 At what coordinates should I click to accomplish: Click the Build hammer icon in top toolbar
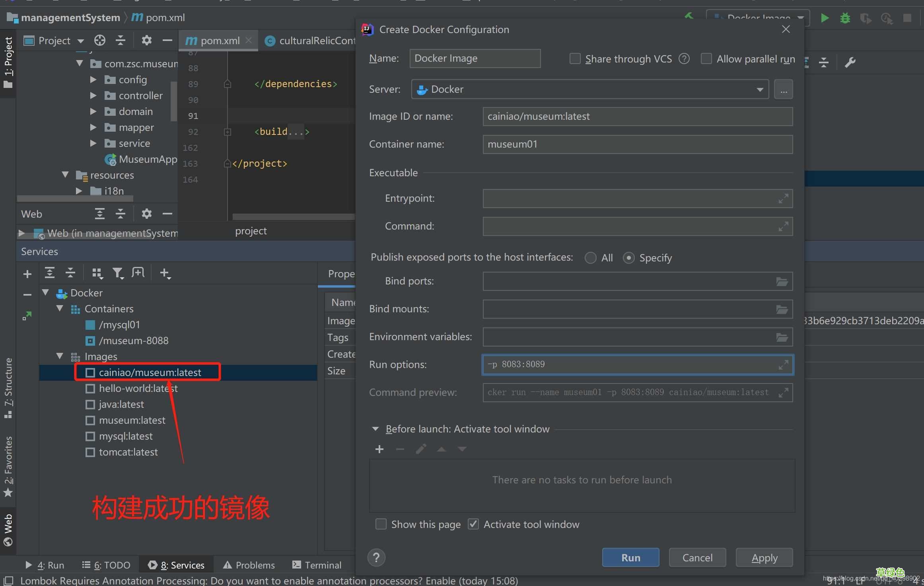[689, 16]
